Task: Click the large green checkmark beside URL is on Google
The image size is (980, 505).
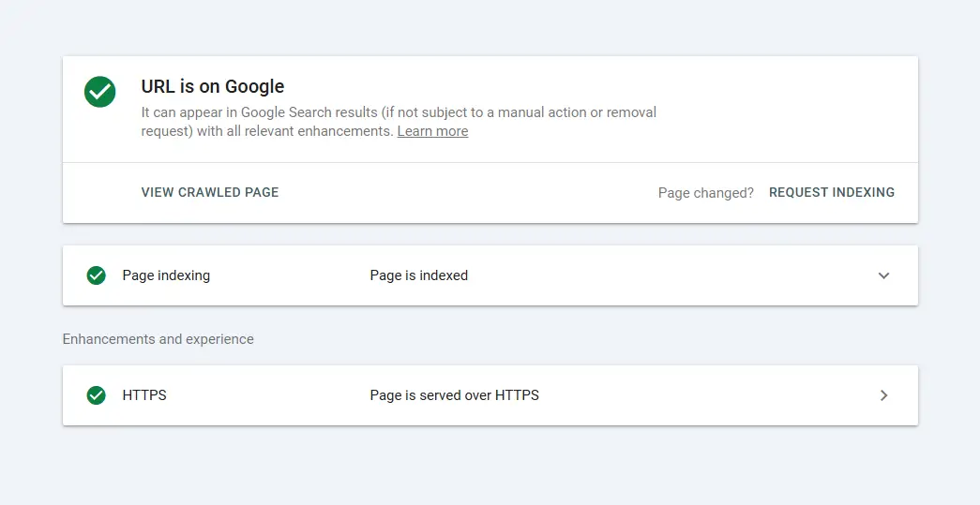Action: pyautogui.click(x=99, y=92)
